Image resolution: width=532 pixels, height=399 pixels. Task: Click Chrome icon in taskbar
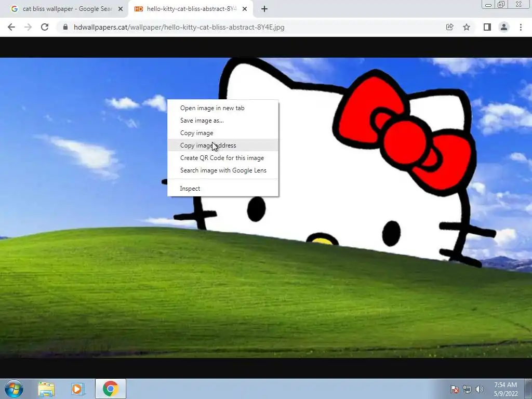click(110, 389)
